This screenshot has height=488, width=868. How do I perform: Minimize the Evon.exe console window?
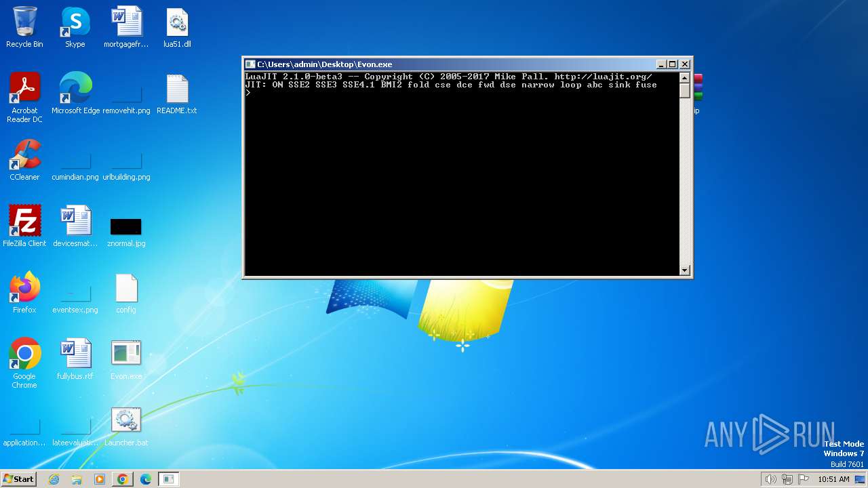[661, 64]
